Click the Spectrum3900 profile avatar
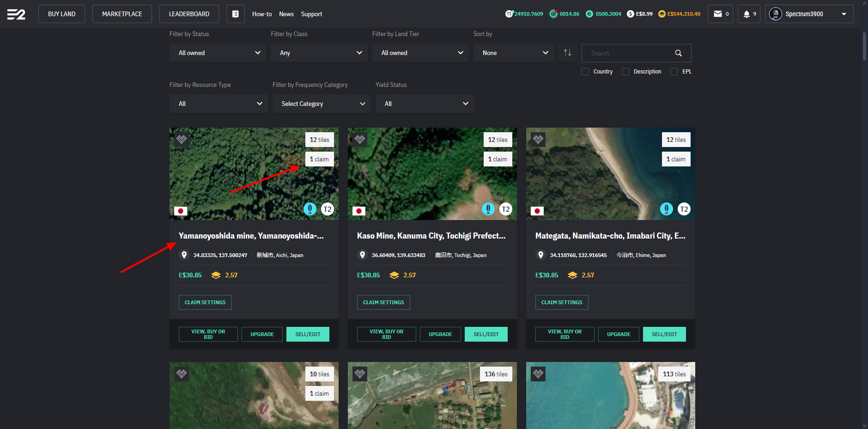This screenshot has height=429, width=868. pos(775,14)
